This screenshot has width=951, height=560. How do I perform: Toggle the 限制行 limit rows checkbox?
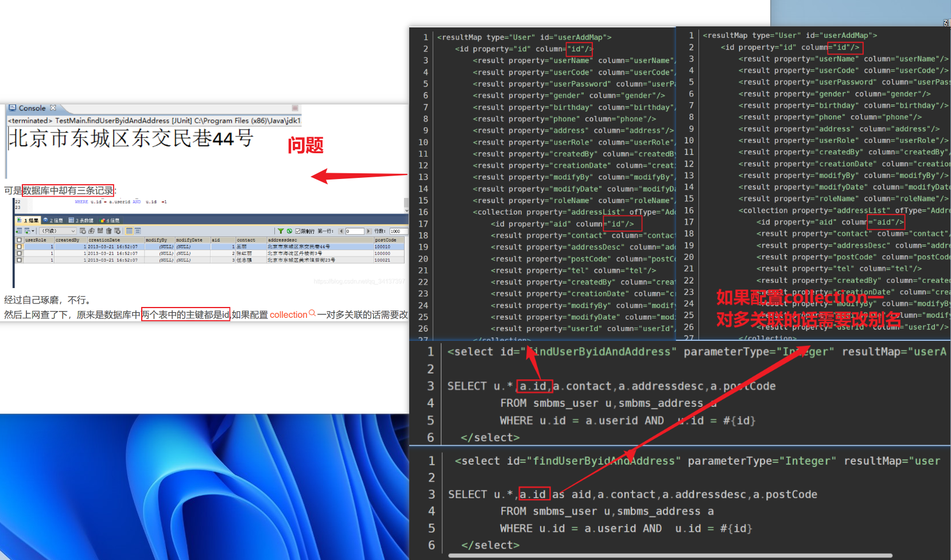point(298,231)
